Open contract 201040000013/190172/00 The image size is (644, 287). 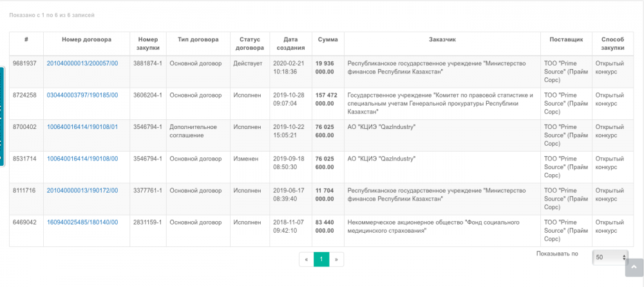82,190
